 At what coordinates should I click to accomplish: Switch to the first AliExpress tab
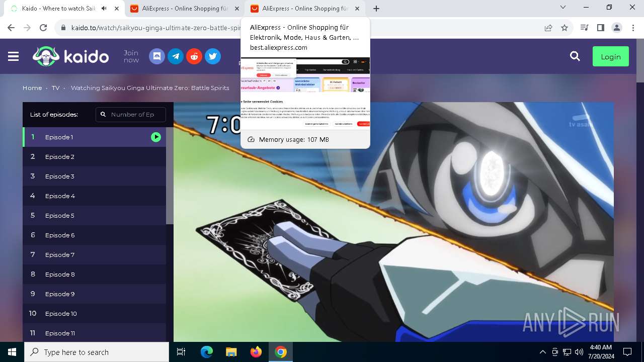click(x=184, y=9)
